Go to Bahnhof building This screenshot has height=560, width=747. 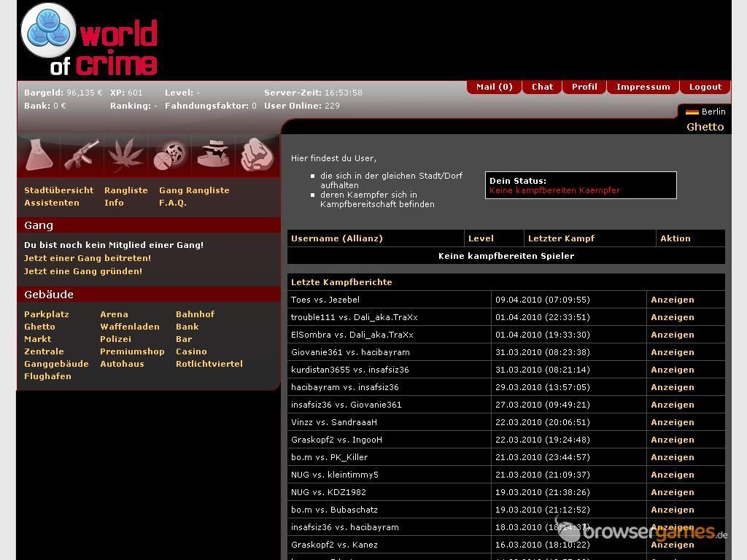[x=195, y=314]
